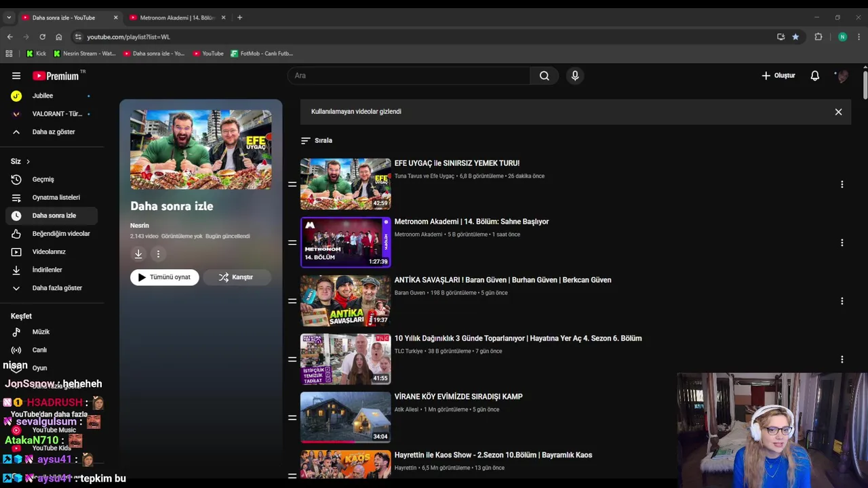Screen dimensions: 868x488
Task: Open the 'Metronom Akademi' channel link
Action: [418, 235]
